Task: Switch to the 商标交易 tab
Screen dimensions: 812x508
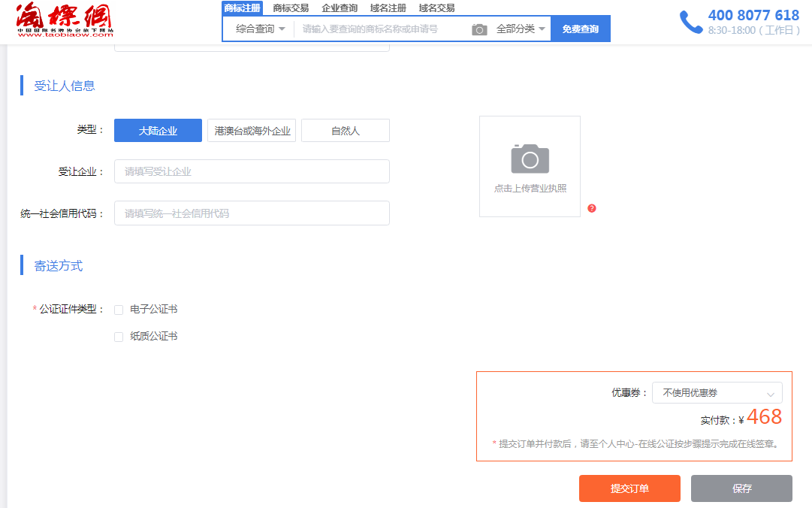Action: [x=291, y=8]
